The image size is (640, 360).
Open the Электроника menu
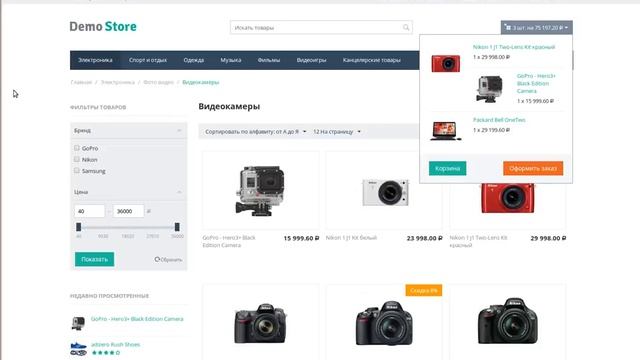(x=95, y=60)
